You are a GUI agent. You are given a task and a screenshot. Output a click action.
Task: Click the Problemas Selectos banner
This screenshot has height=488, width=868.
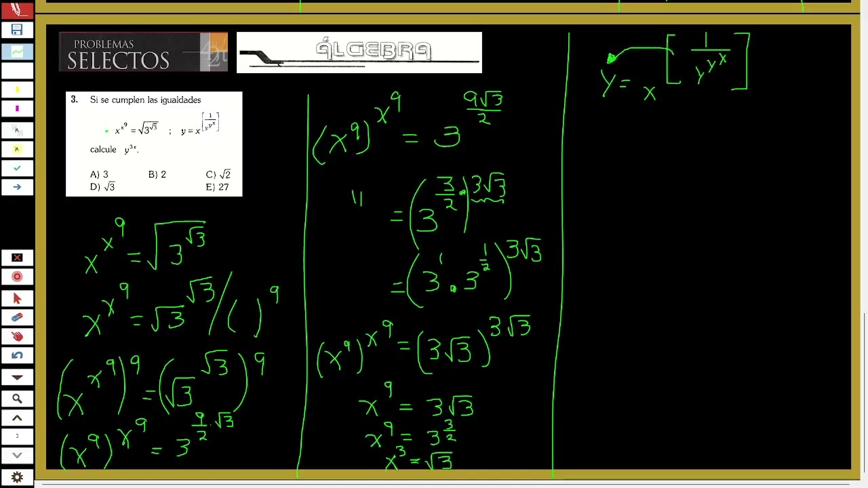pos(143,52)
